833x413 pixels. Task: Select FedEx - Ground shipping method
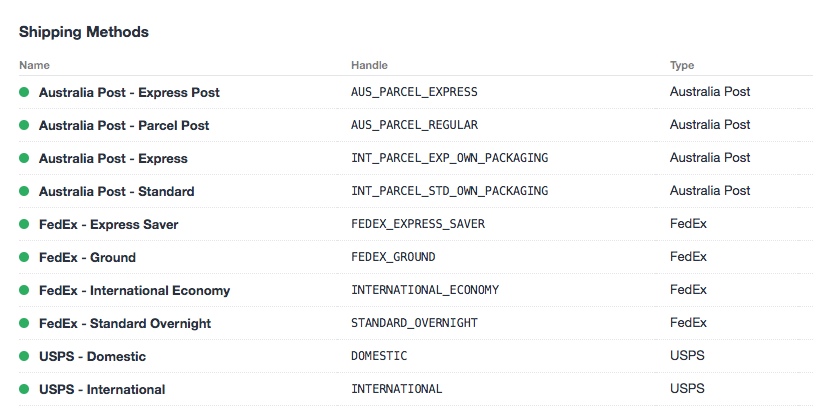coord(87,257)
